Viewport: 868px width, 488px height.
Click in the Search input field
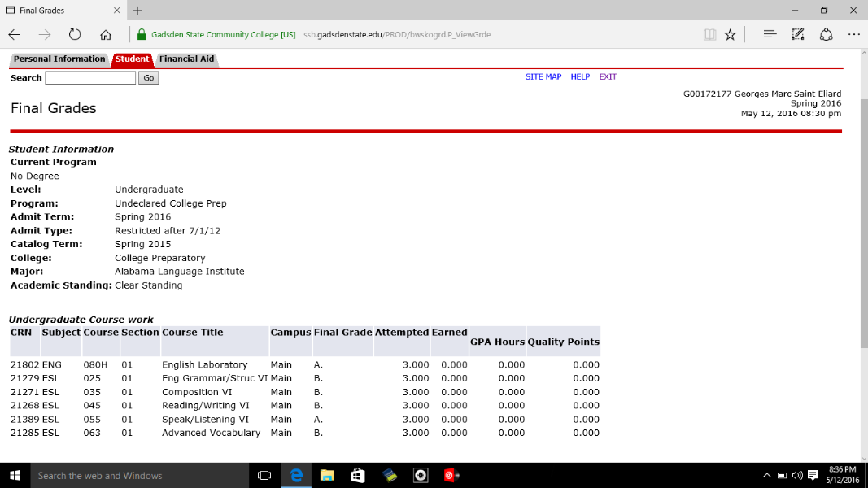[90, 78]
